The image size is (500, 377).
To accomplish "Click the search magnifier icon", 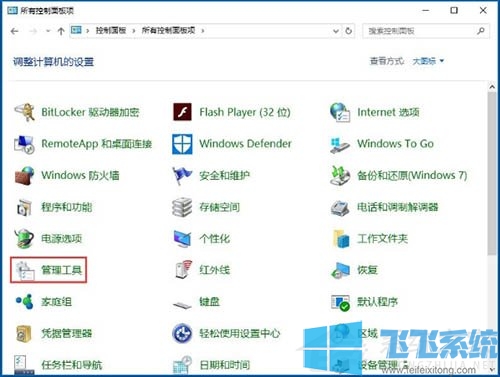I will (x=481, y=31).
